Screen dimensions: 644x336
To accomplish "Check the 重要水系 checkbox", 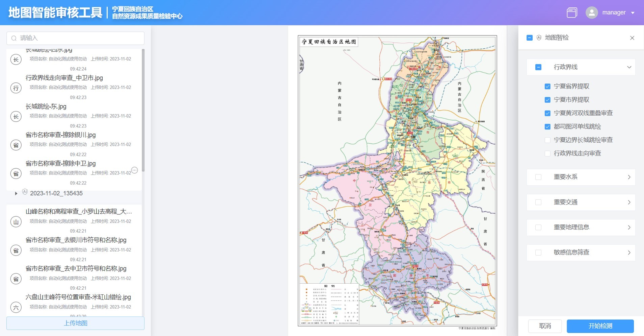I will tap(538, 177).
